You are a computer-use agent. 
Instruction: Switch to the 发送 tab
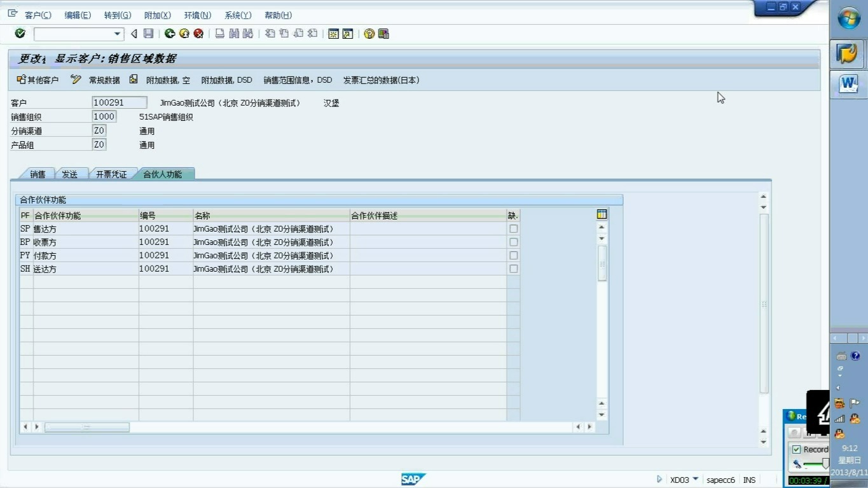70,174
